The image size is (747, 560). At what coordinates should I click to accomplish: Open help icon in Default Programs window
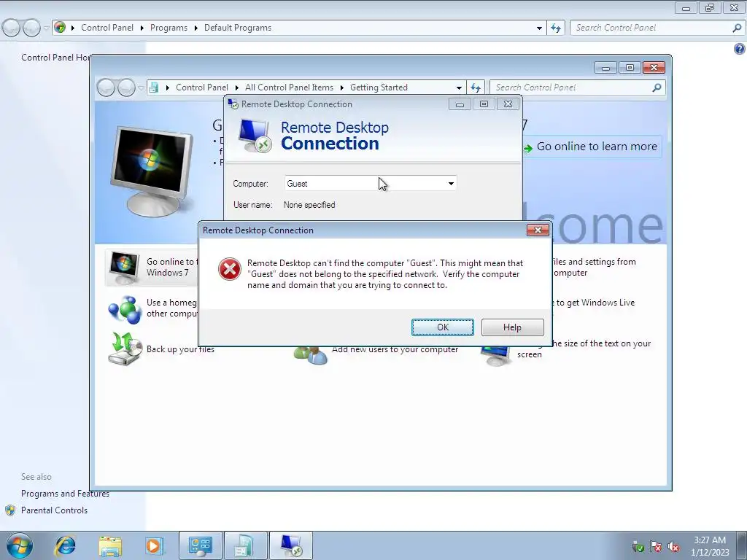740,49
